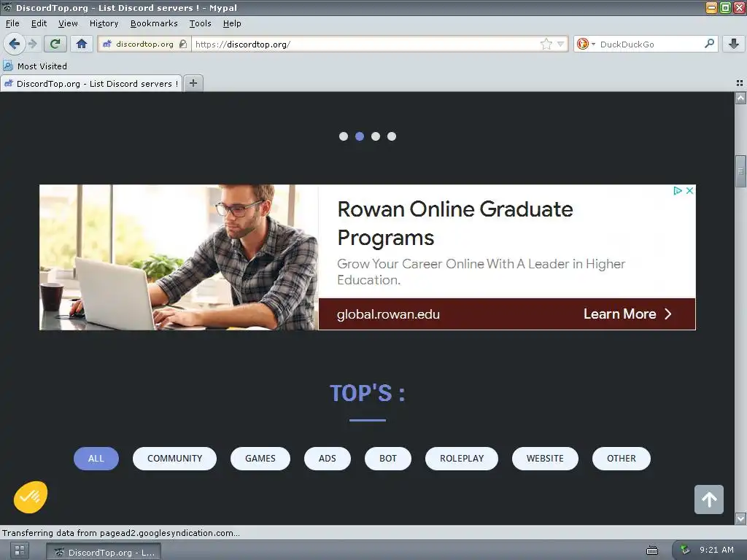This screenshot has width=747, height=560.
Task: Click the network tray icon
Action: [x=684, y=550]
